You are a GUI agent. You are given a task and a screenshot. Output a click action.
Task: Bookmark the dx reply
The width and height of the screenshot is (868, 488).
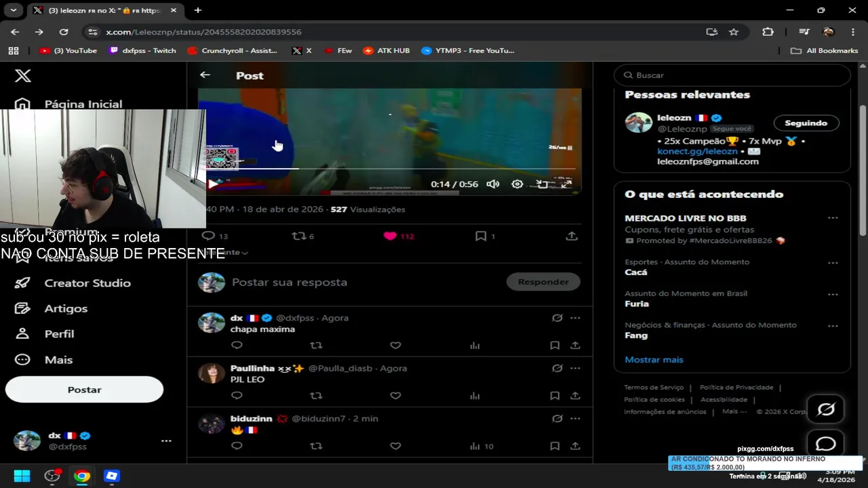(x=555, y=345)
